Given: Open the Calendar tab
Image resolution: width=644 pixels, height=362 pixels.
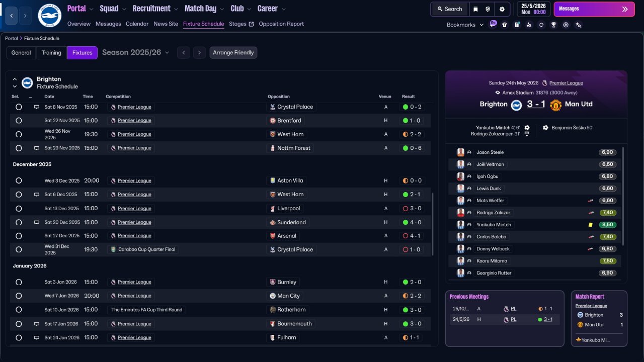Looking at the screenshot, I should click(x=137, y=24).
